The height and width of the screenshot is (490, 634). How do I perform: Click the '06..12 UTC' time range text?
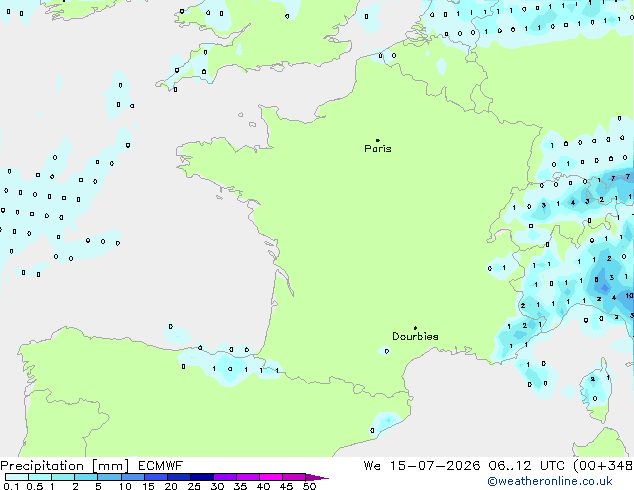(x=526, y=466)
